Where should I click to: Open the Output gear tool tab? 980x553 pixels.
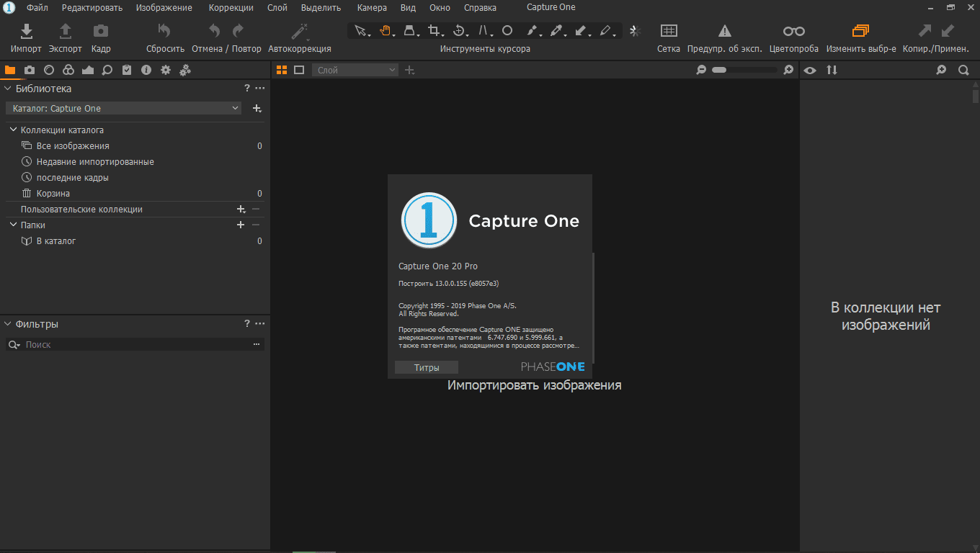[166, 70]
